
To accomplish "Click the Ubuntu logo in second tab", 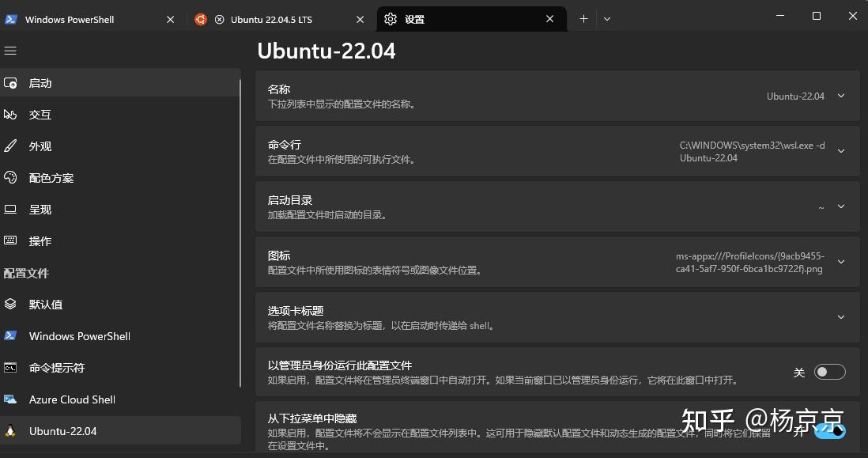I will pos(200,20).
